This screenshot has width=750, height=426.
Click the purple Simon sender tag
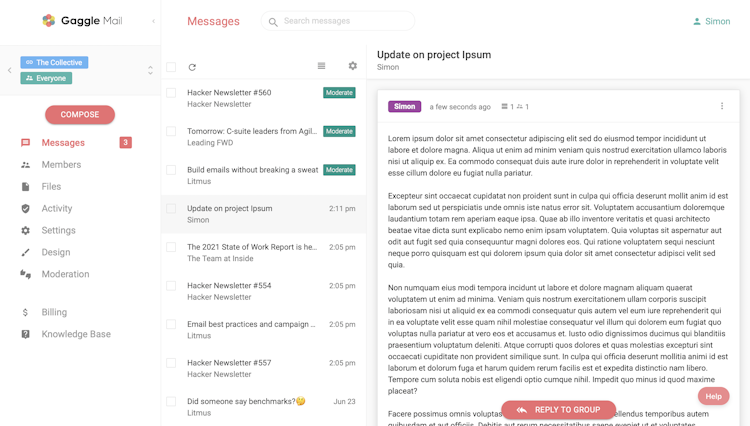coord(405,106)
